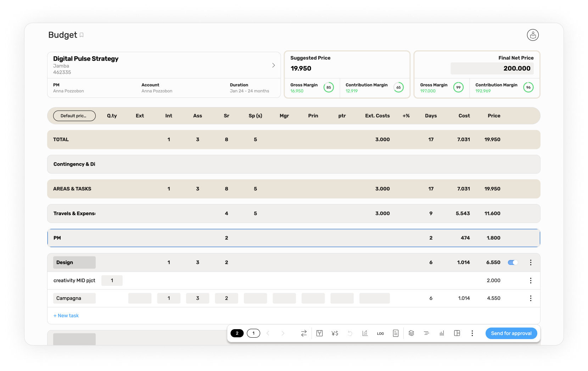This screenshot has height=371, width=588.
Task: Click Campagna price 4.550
Action: 494,298
